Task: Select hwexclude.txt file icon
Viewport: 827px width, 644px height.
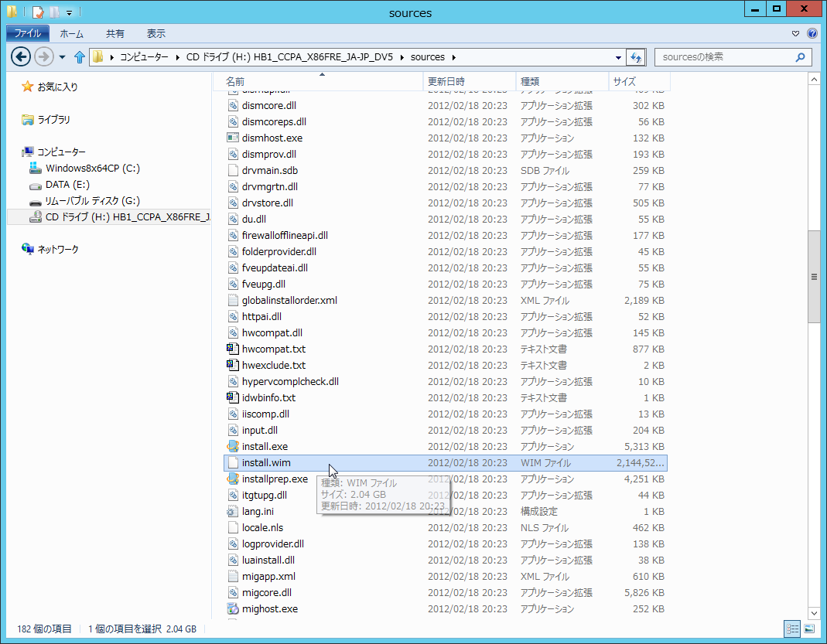Action: pyautogui.click(x=233, y=365)
